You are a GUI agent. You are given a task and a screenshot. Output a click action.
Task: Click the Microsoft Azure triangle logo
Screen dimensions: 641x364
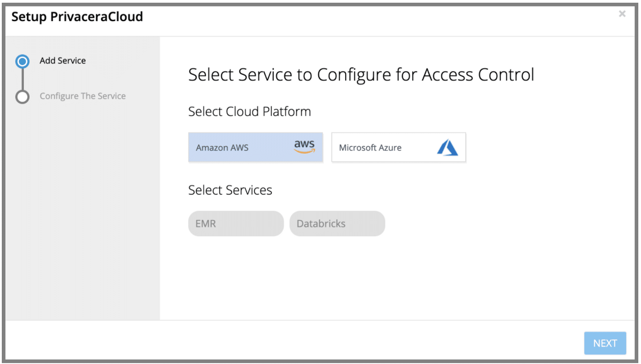[x=448, y=147]
